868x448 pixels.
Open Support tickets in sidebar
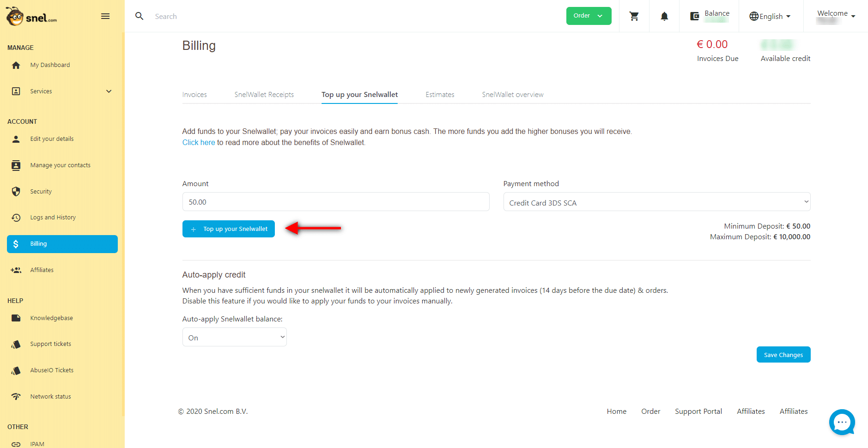[50, 344]
